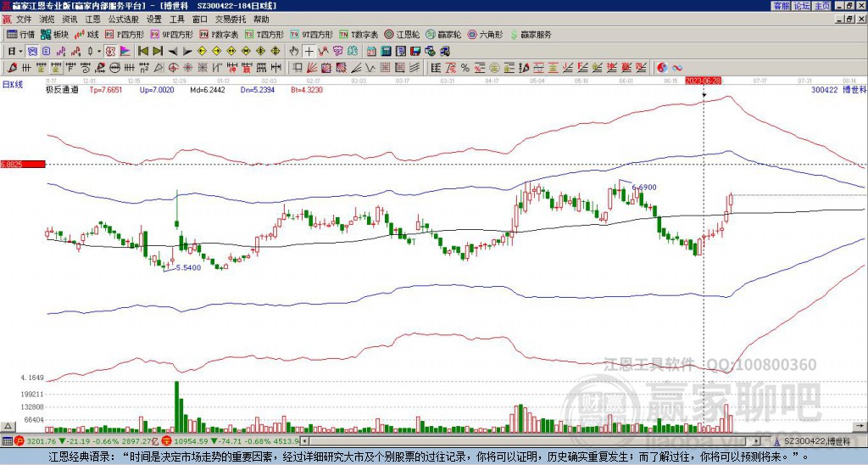Open the T四方形 tool
The width and height of the screenshot is (868, 465).
(x=264, y=34)
